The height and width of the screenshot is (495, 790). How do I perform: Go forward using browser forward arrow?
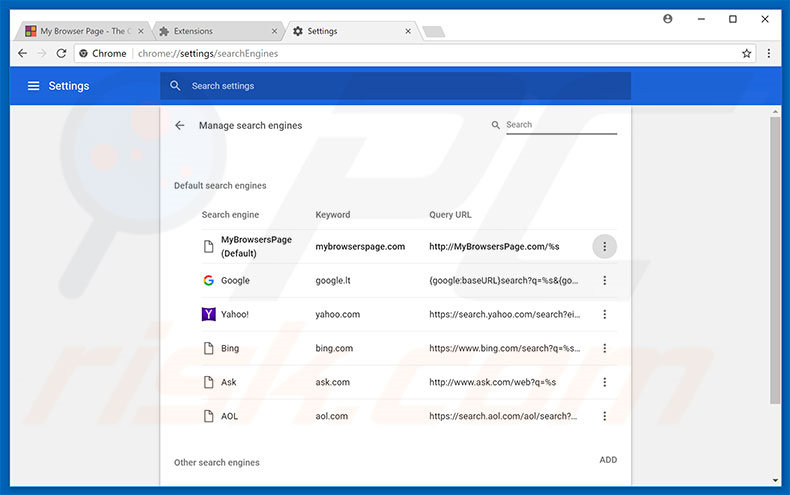(x=42, y=53)
